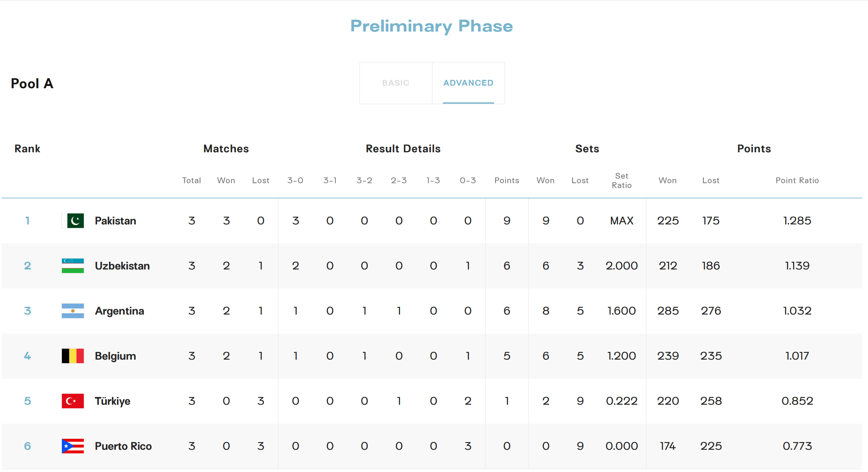Click the Pakistan flag icon
Image resolution: width=868 pixels, height=472 pixels.
click(73, 221)
